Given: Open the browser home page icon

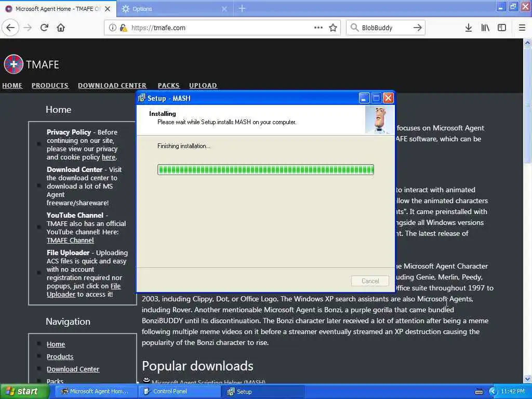Looking at the screenshot, I should click(61, 28).
